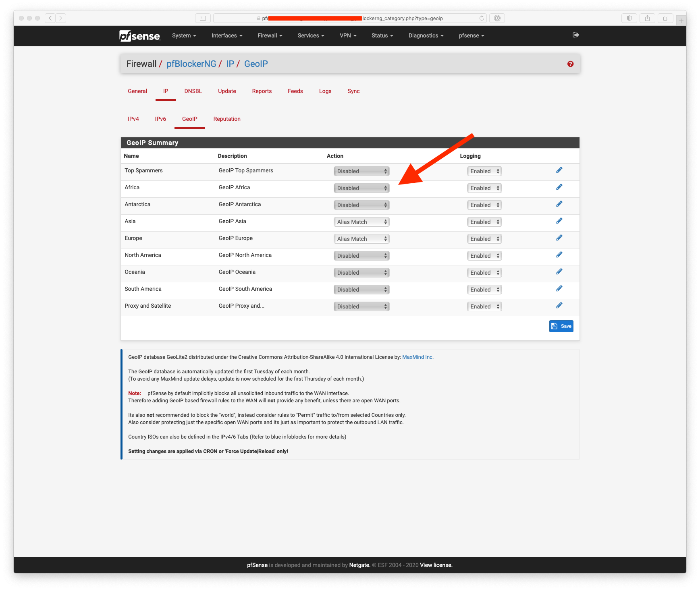Open the MaxMind Inc. link
The height and width of the screenshot is (590, 700).
tap(418, 357)
